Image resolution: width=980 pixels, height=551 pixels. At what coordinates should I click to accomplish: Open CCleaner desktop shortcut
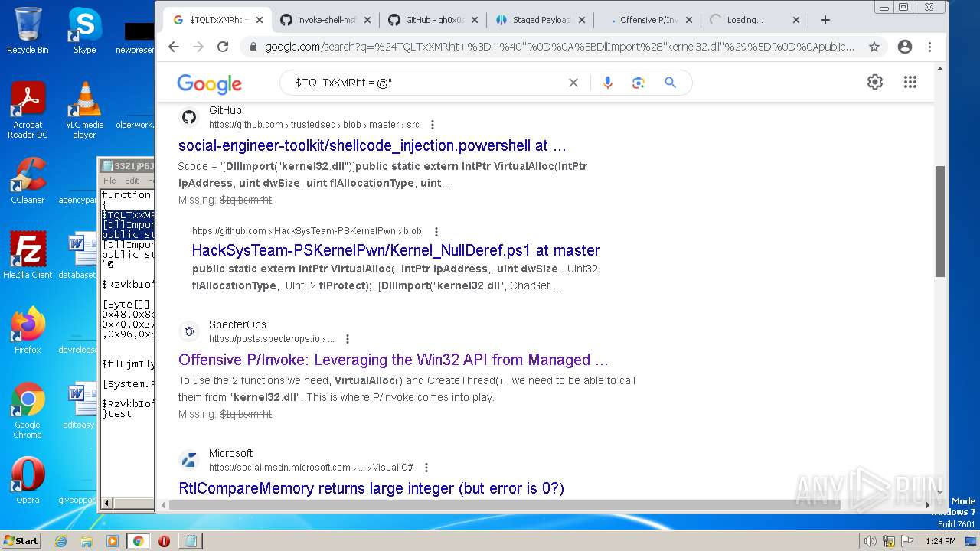point(28,181)
